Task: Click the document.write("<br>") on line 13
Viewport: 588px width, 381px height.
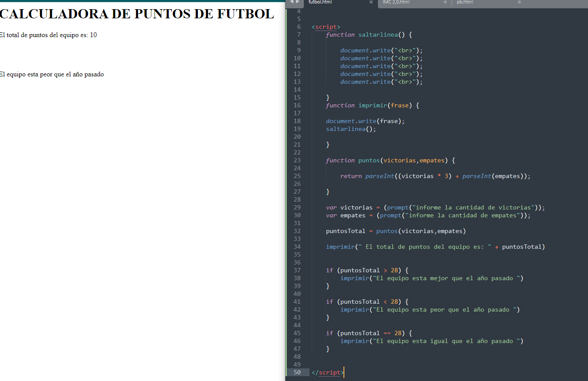Action: point(381,82)
